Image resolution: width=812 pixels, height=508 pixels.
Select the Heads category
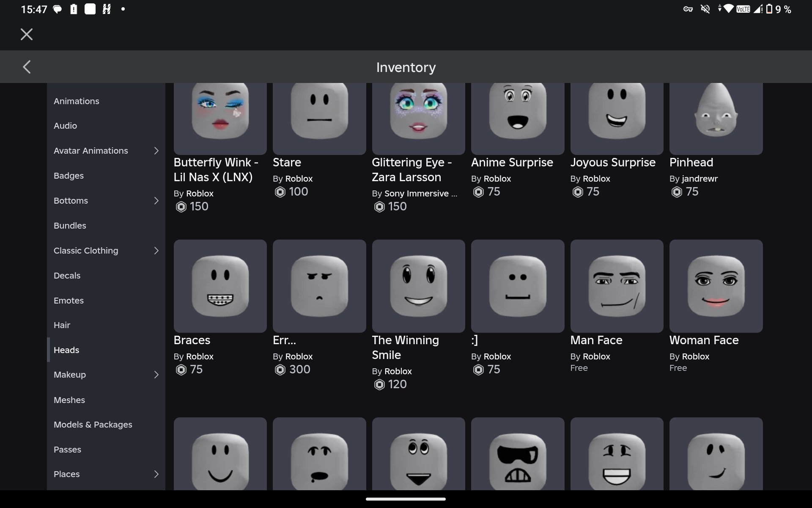click(106, 350)
